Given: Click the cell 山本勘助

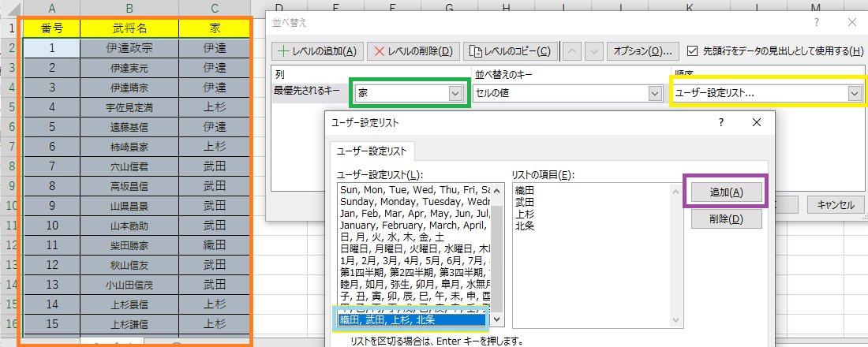Looking at the screenshot, I should (x=129, y=226).
